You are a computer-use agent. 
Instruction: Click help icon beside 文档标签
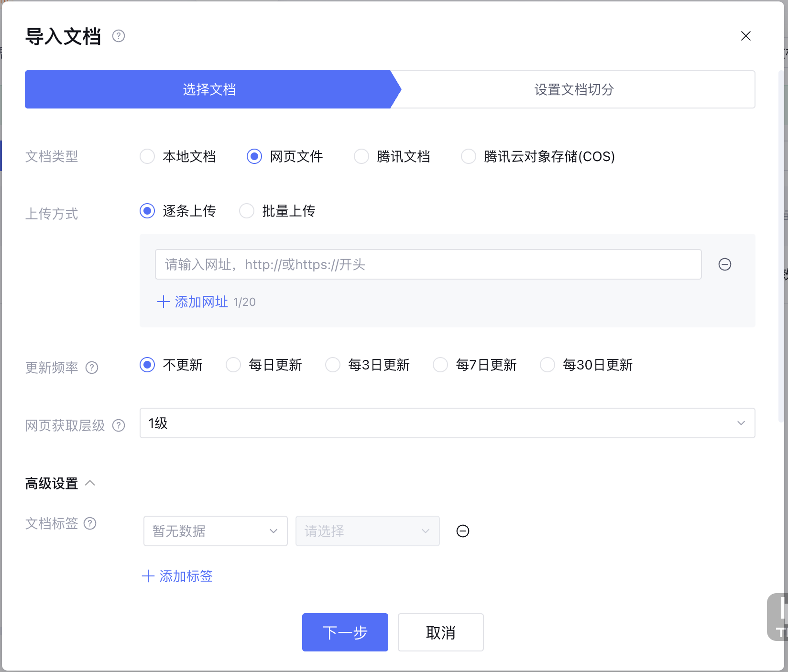pos(90,523)
